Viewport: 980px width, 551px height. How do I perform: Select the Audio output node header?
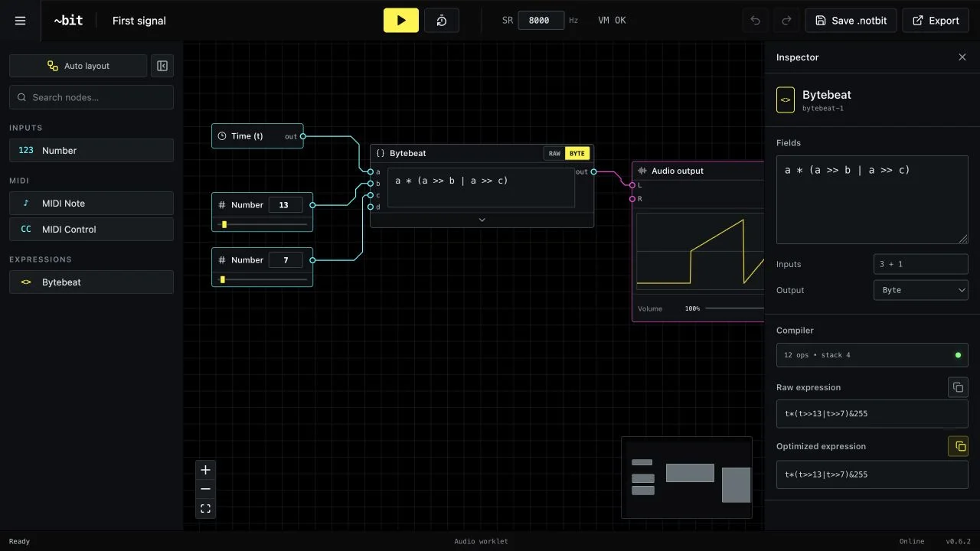click(x=698, y=171)
